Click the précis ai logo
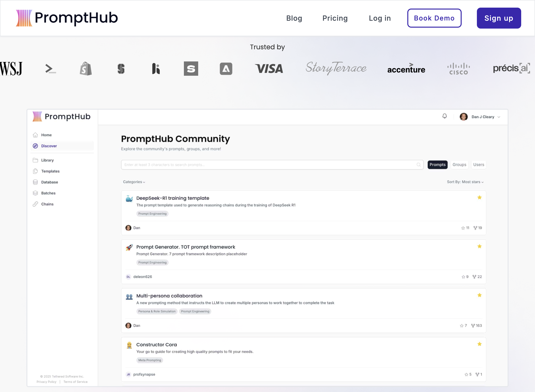The width and height of the screenshot is (535, 392). pyautogui.click(x=511, y=68)
